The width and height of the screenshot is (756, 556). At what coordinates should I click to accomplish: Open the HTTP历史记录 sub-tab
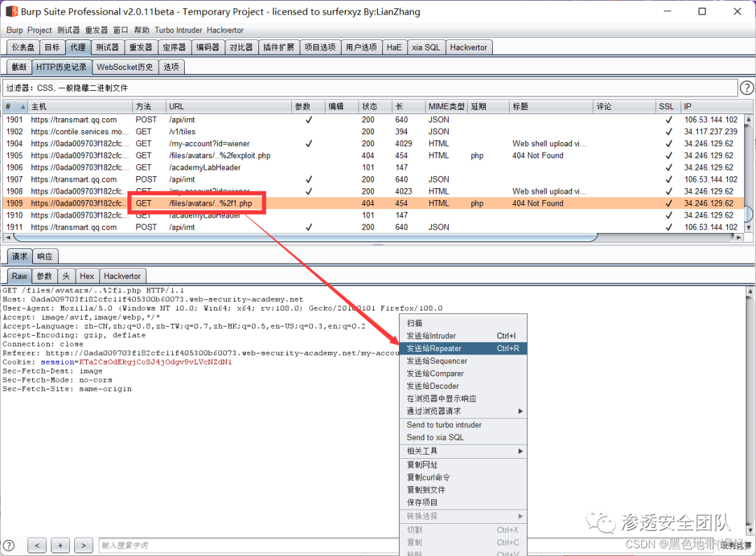62,67
